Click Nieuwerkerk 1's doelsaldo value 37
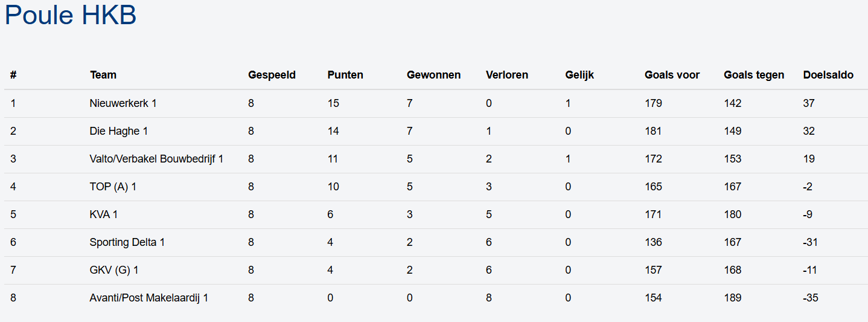 coord(808,103)
